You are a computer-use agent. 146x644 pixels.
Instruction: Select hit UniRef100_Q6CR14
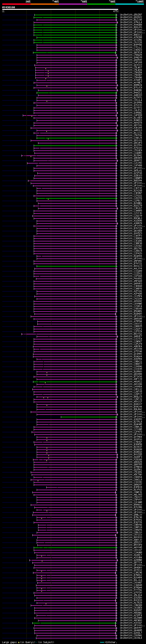131,53
